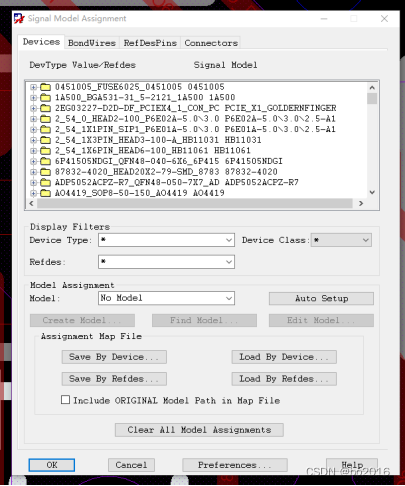Select the 1A500_BGA531-31_5-2121 device entry
The image size is (405, 486).
145,98
